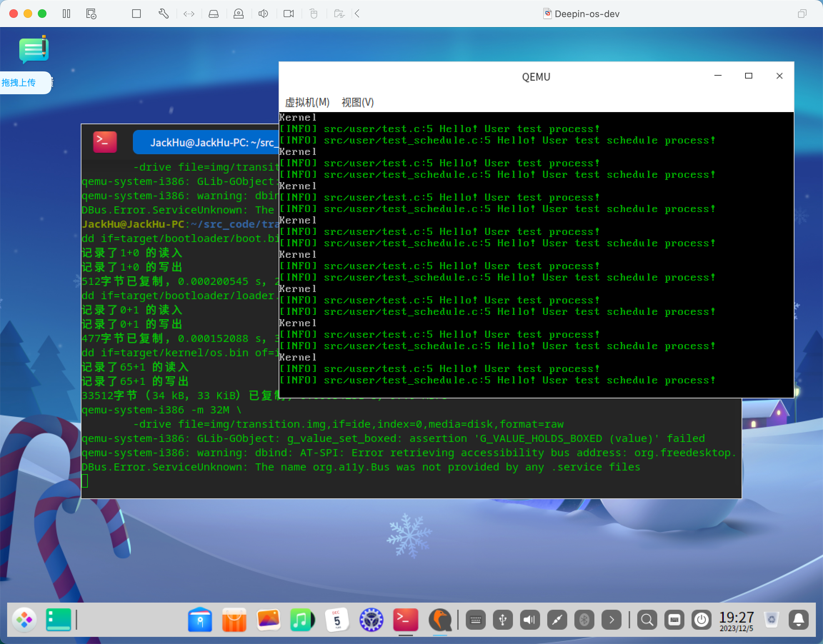This screenshot has height=644, width=823.
Task: Click the network plug tray icon
Action: pyautogui.click(x=557, y=620)
